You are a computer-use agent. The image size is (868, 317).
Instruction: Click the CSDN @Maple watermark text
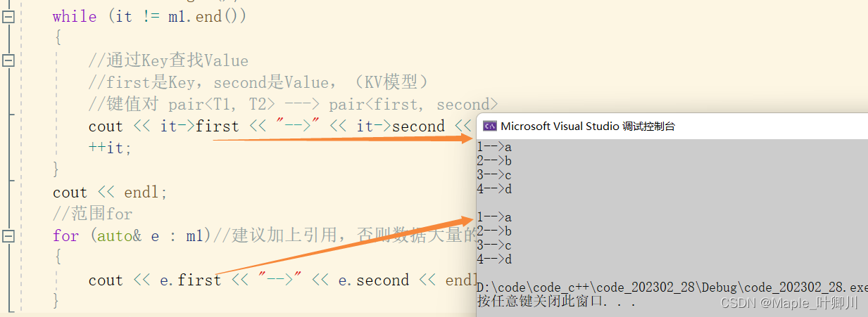[788, 303]
